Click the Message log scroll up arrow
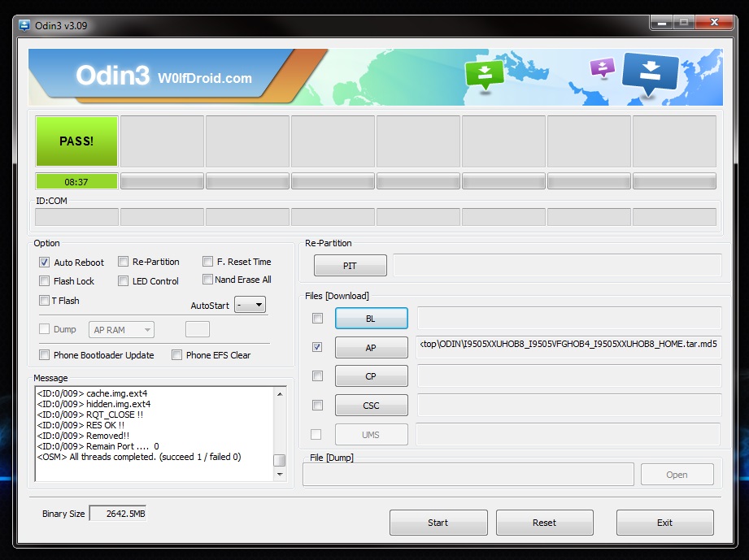This screenshot has width=749, height=560. 280,394
